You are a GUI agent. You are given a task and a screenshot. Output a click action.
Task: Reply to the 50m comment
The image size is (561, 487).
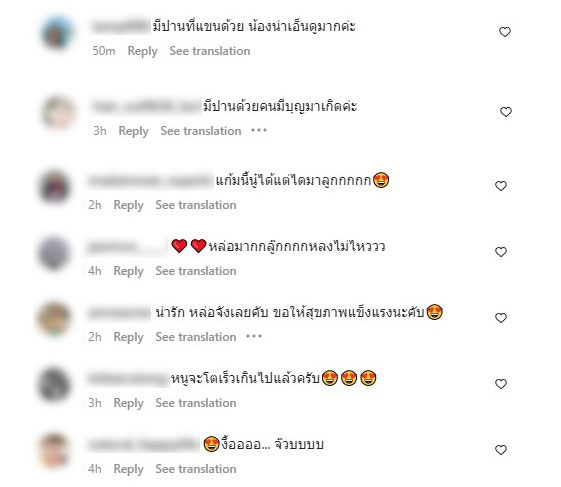(x=142, y=51)
